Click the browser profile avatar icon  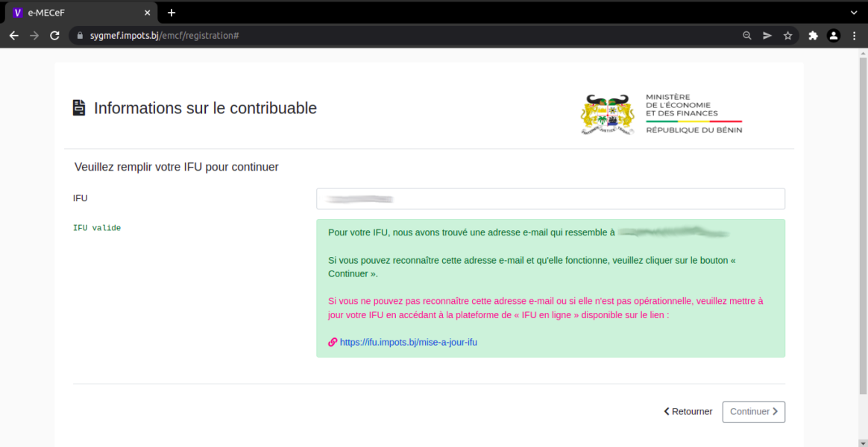pyautogui.click(x=833, y=35)
